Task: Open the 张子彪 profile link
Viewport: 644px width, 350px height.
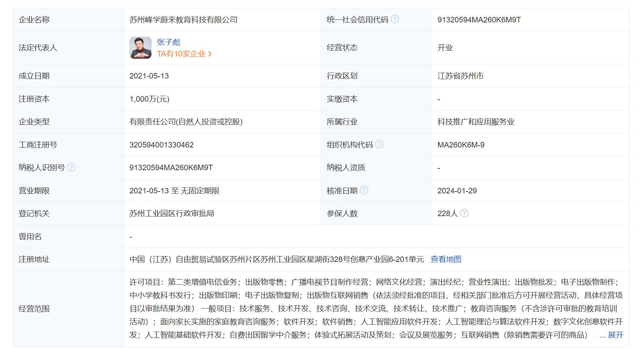Action: tap(168, 42)
